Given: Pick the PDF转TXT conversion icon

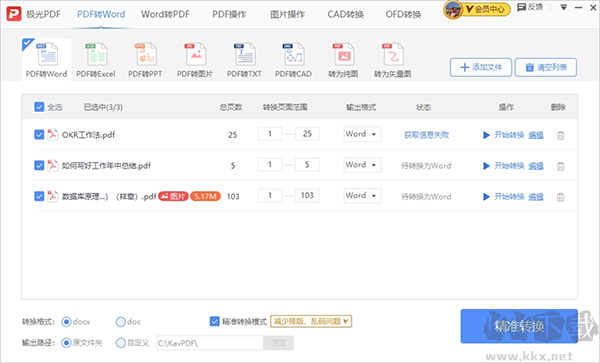Looking at the screenshot, I should click(x=244, y=55).
